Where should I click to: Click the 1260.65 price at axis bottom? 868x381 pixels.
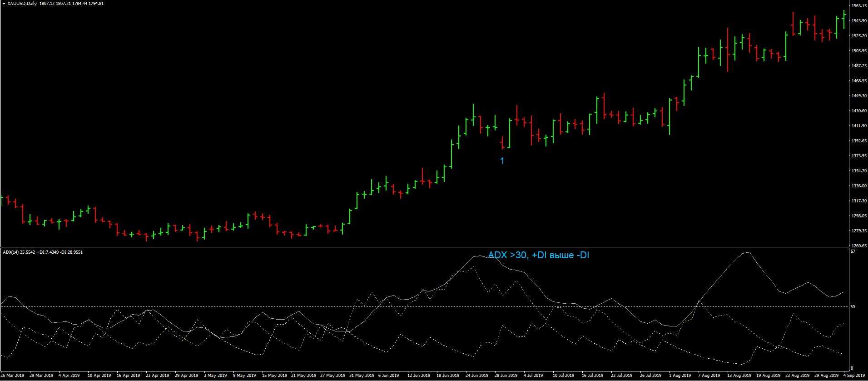(x=858, y=246)
